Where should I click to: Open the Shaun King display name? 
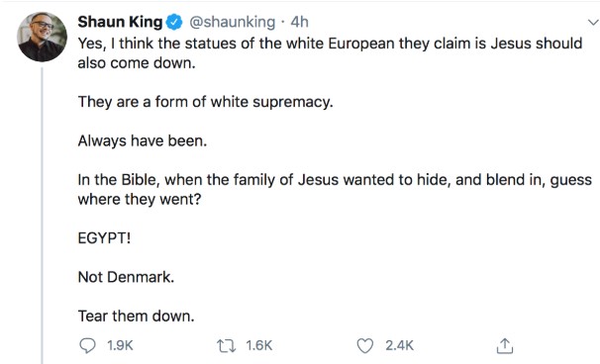pyautogui.click(x=120, y=22)
